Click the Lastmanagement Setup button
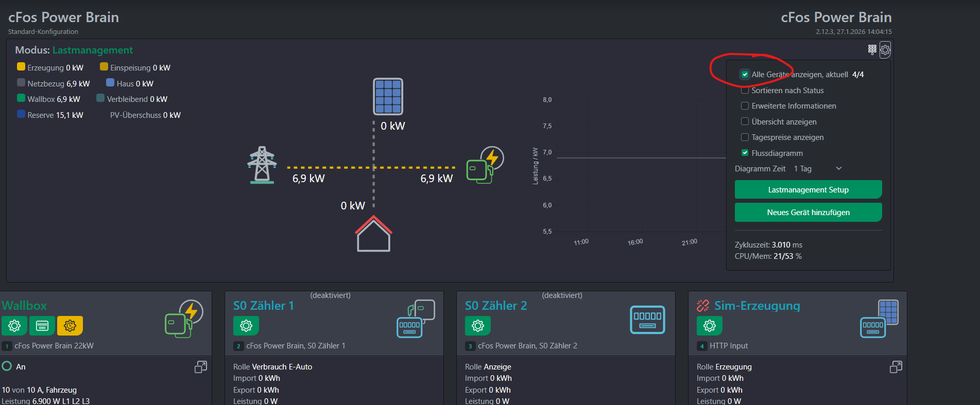The height and width of the screenshot is (405, 980). coord(808,190)
